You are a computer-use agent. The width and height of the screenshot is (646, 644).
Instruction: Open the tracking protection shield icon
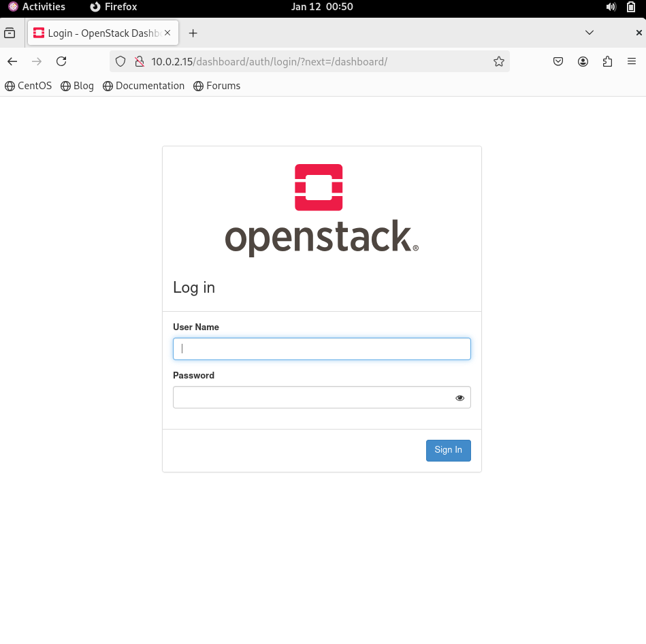coord(120,61)
